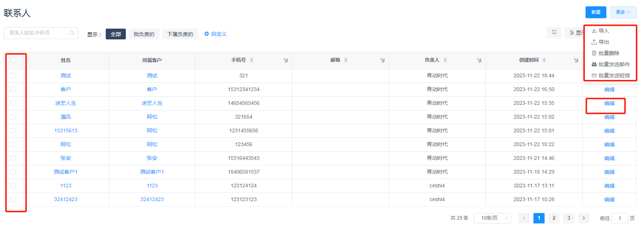Select 批量发送邮件 menu option

(613, 64)
